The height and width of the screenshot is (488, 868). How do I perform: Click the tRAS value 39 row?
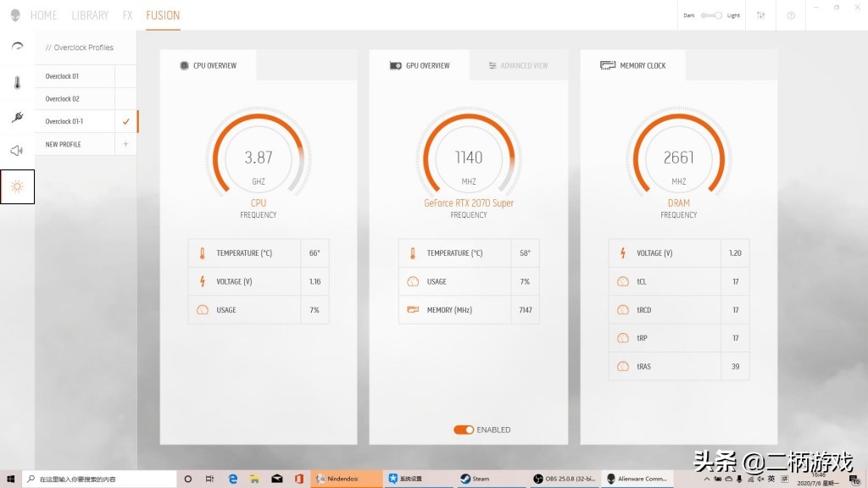pyautogui.click(x=679, y=366)
